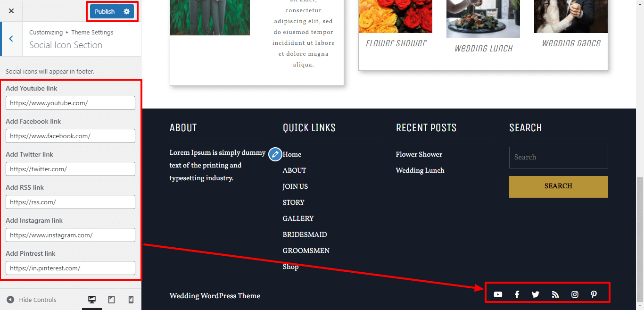
Task: Click the pencil edit shortcut icon
Action: point(275,154)
